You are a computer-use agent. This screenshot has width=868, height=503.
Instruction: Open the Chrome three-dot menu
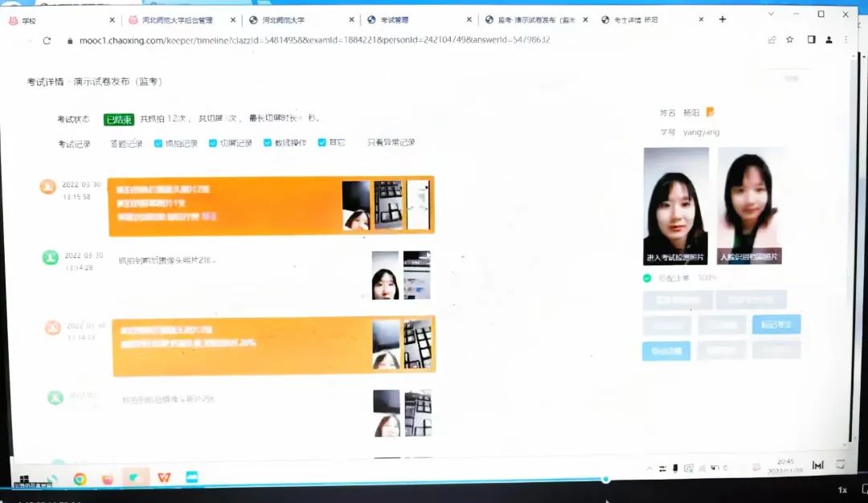845,39
